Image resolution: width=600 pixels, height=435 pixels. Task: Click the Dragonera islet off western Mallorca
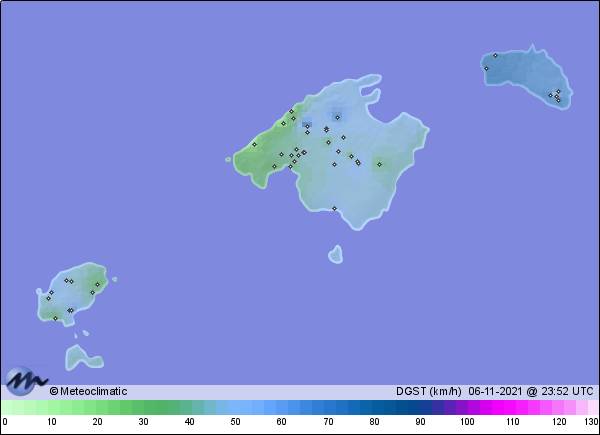tap(228, 160)
